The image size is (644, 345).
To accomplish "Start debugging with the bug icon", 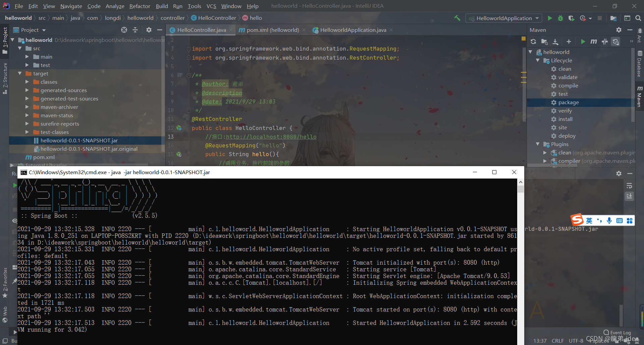I will 560,18.
